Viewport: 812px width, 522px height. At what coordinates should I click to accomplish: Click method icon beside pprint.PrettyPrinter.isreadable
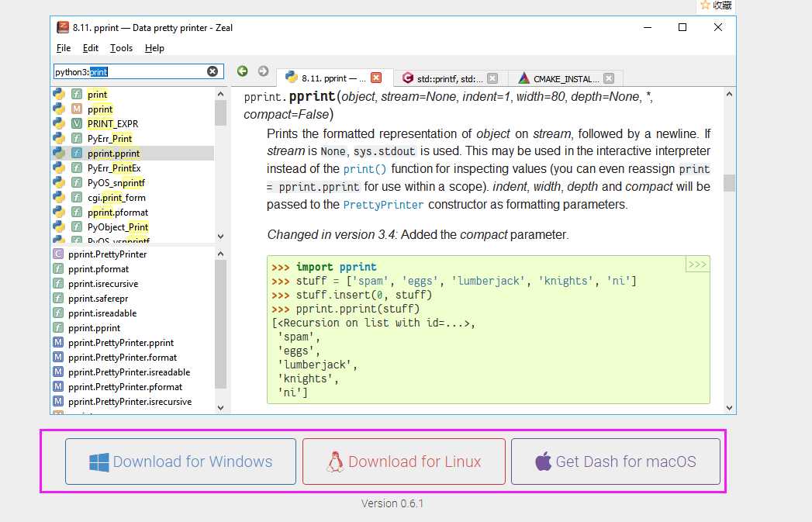pos(58,372)
